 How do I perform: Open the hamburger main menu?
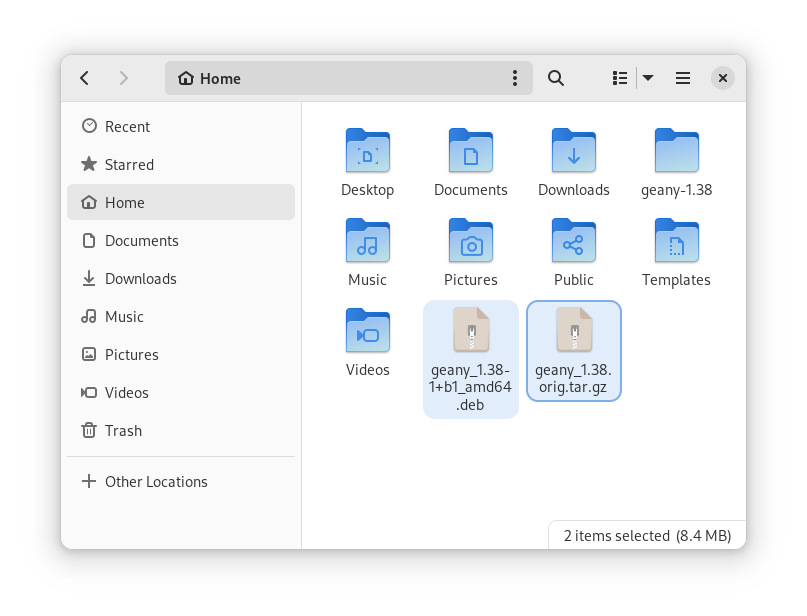[683, 78]
